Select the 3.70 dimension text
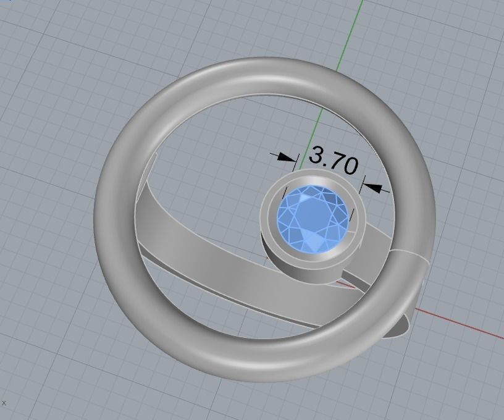Screen dimensions: 504x420 (x=334, y=160)
